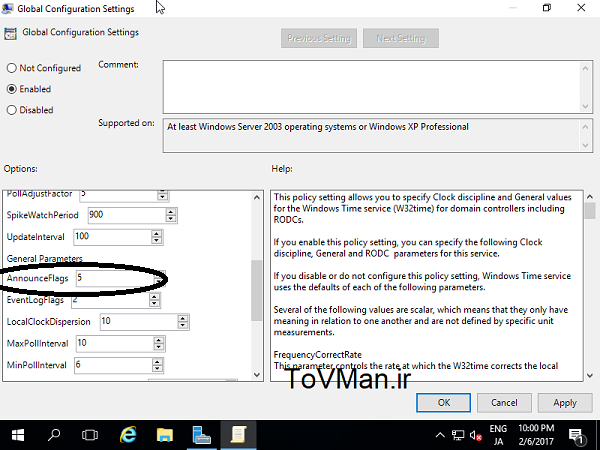600x450 pixels.
Task: Increase UpdateInterval with up spinner
Action: pyautogui.click(x=156, y=233)
